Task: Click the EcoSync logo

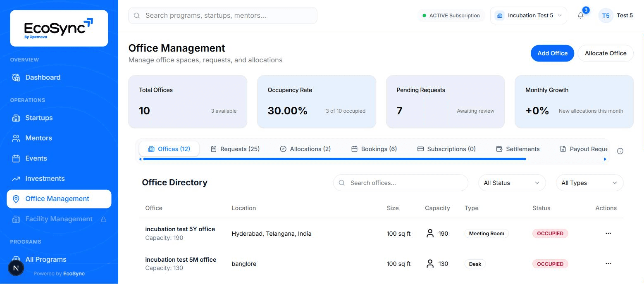Action: click(59, 28)
